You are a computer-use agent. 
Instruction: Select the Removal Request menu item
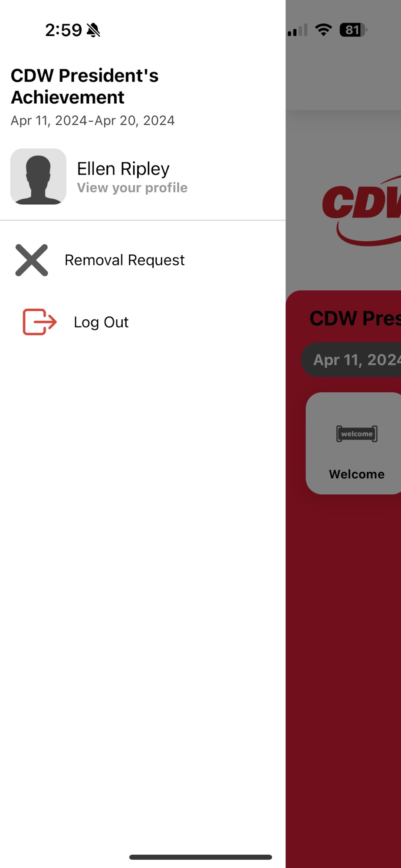tap(143, 260)
